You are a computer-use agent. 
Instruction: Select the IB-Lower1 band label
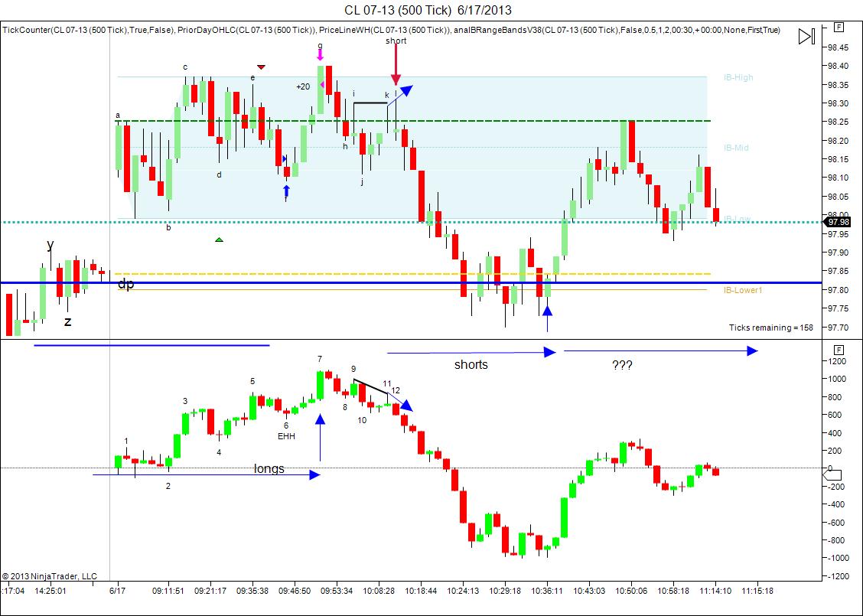click(x=743, y=290)
